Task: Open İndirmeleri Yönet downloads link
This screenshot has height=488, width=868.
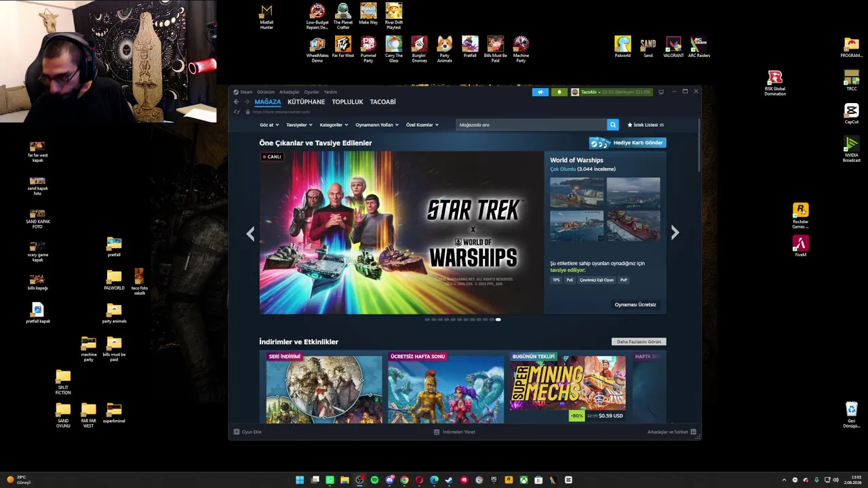Action: point(454,432)
